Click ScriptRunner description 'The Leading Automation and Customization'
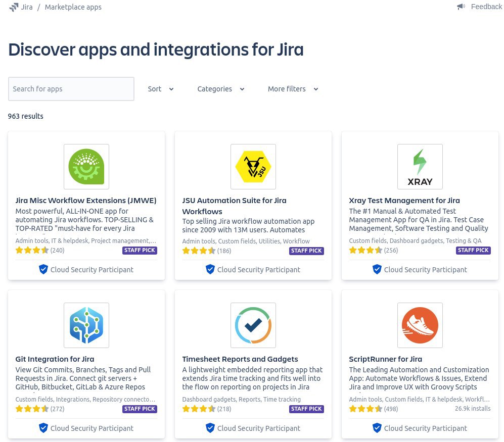504x442 pixels. (419, 378)
